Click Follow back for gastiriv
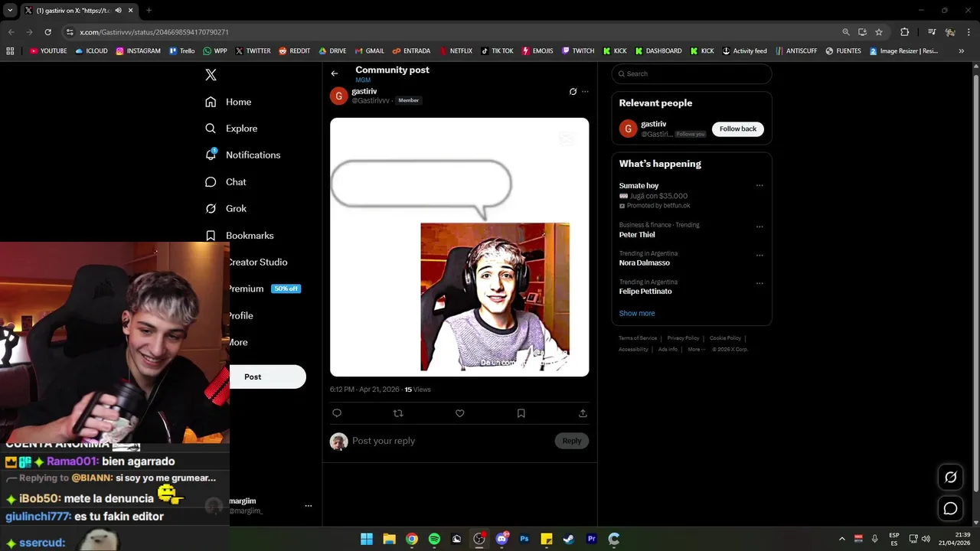This screenshot has width=980, height=551. (738, 129)
